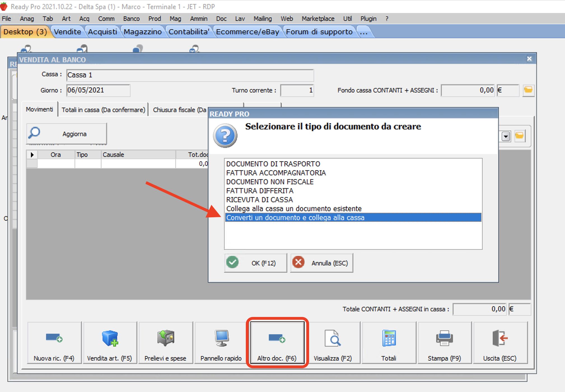This screenshot has width=565, height=392.
Task: Open the Contabilita' tab
Action: click(189, 32)
